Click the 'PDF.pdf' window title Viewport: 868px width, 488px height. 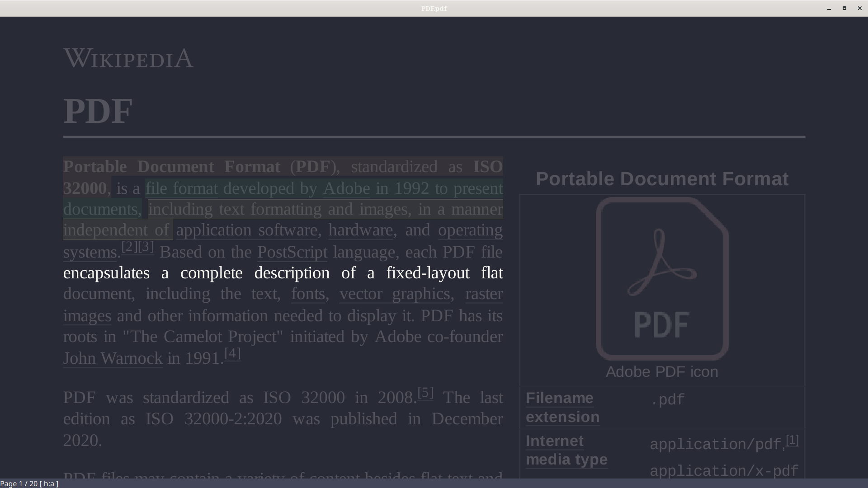(434, 8)
